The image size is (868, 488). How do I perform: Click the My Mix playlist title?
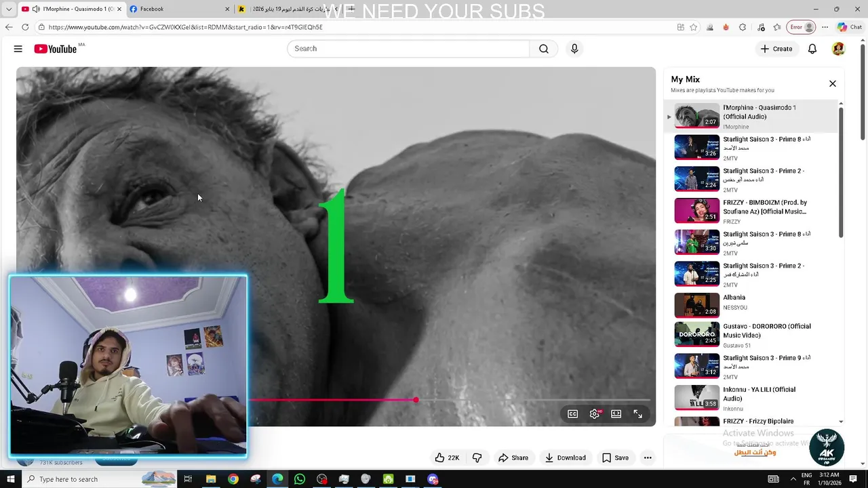[685, 79]
